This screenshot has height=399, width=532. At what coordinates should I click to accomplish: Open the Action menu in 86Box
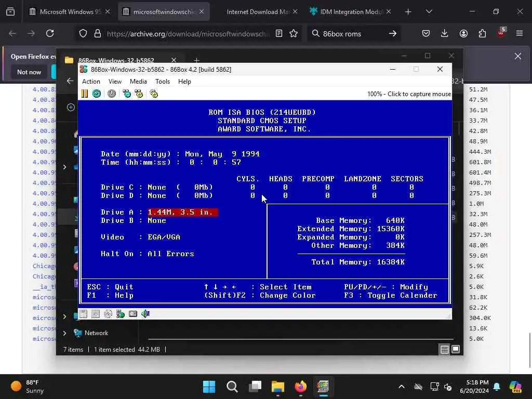coord(91,82)
